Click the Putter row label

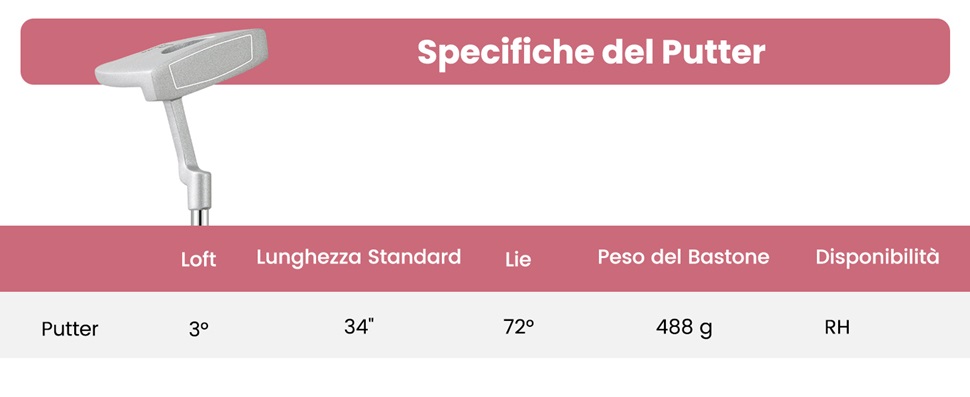click(x=70, y=328)
